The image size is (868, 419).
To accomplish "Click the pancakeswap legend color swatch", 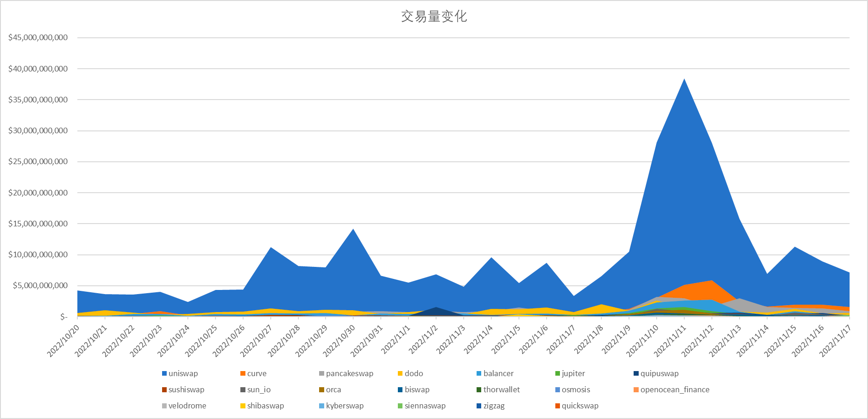I will click(321, 373).
